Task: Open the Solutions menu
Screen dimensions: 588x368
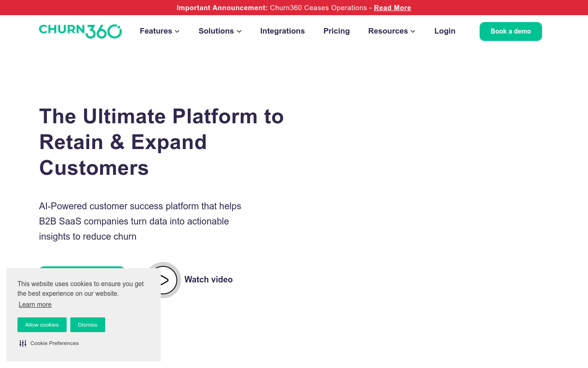Action: (x=216, y=31)
